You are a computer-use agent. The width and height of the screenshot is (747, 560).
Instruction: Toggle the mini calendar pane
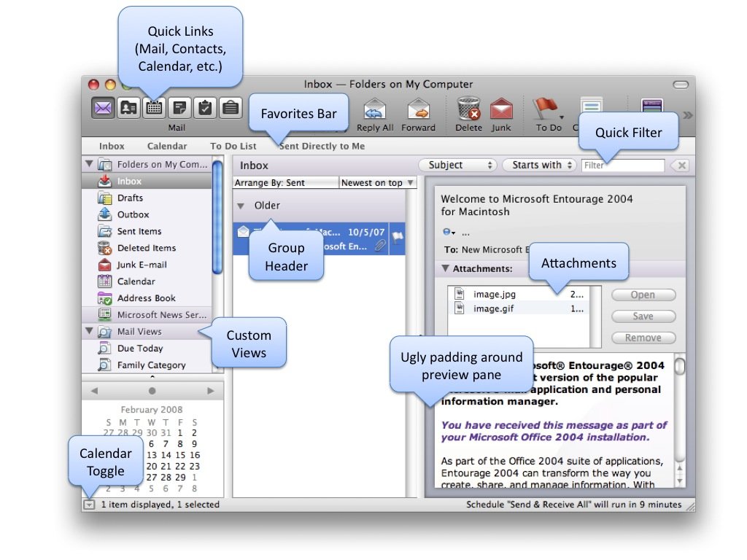[89, 504]
